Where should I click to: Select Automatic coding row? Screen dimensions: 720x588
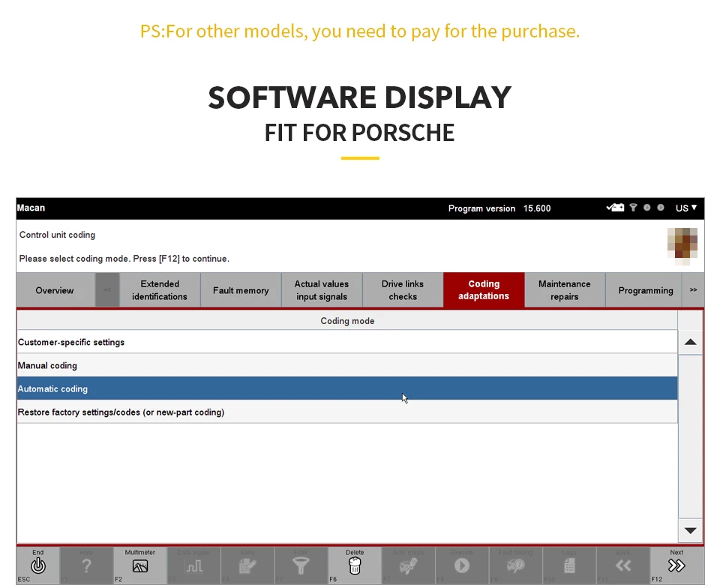(347, 388)
